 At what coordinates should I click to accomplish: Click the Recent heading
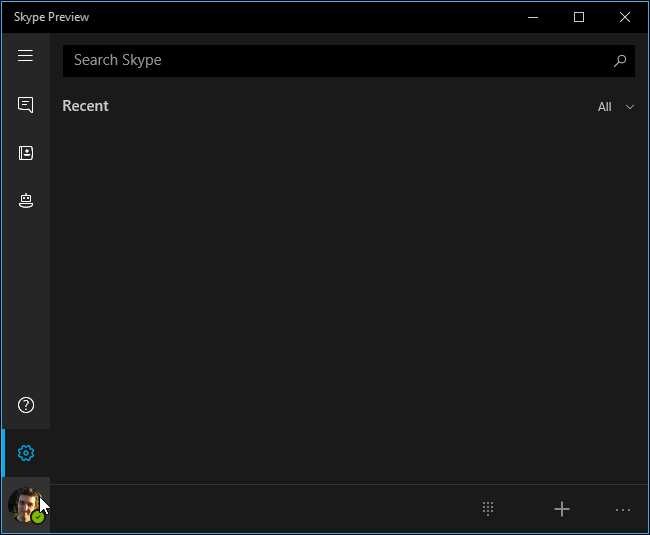tap(85, 106)
